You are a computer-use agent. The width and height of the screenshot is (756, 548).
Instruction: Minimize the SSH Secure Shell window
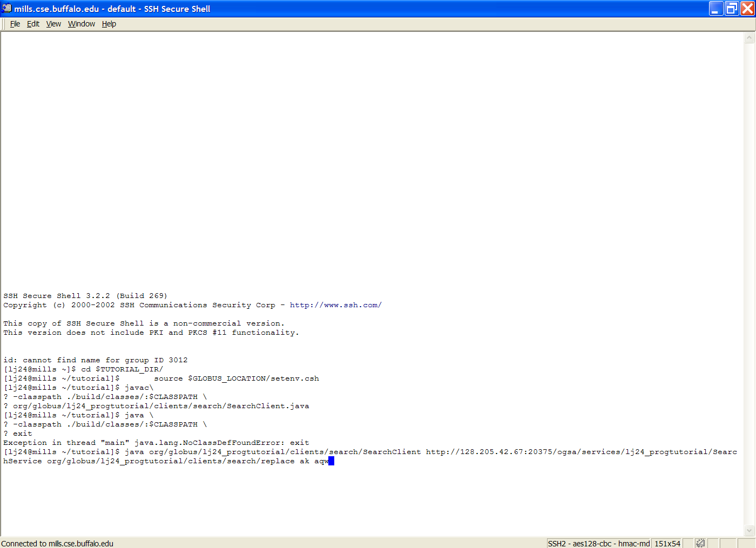(716, 8)
